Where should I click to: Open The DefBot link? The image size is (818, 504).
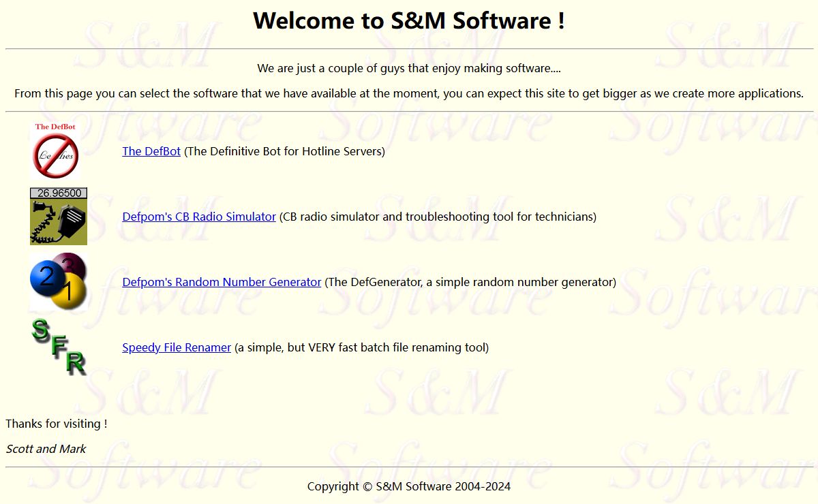point(151,151)
